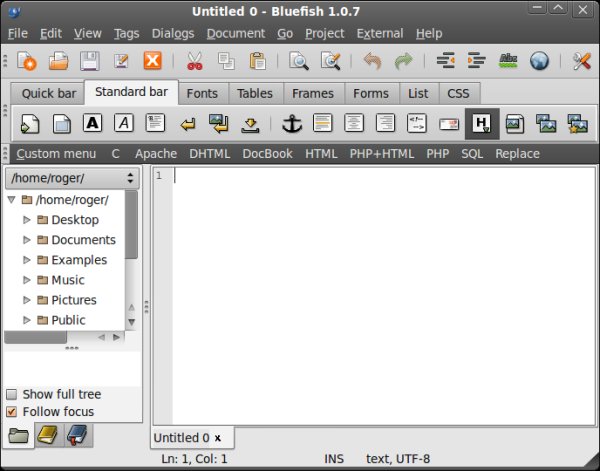The width and height of the screenshot is (600, 471).
Task: Expand the Pictures folder
Action: pyautogui.click(x=27, y=300)
